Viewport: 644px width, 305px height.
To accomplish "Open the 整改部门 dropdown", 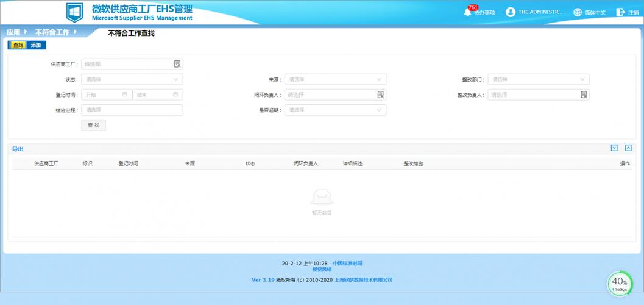I will point(539,79).
